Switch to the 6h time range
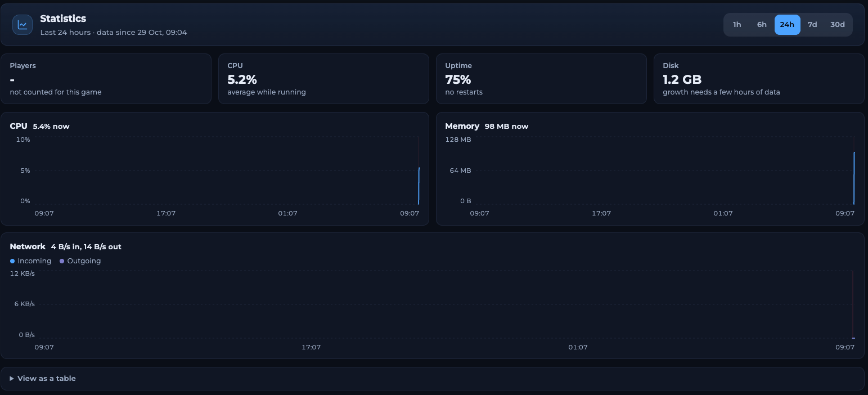 coord(762,25)
